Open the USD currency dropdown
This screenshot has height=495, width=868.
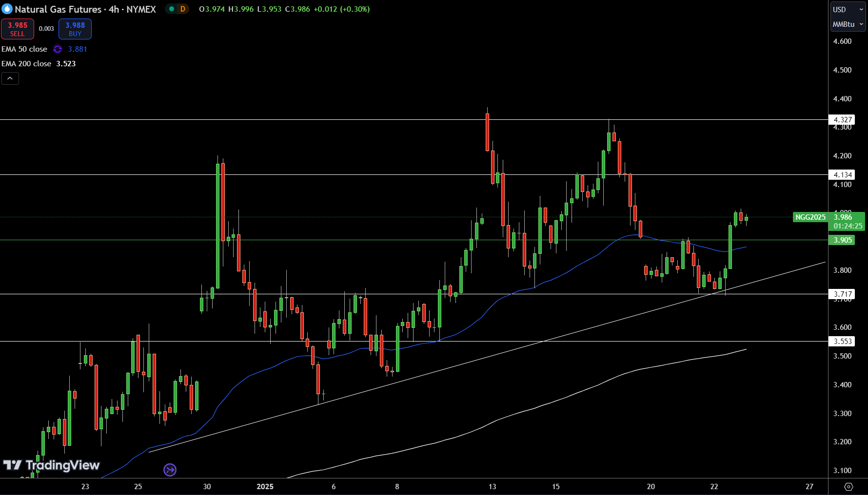[x=848, y=9]
